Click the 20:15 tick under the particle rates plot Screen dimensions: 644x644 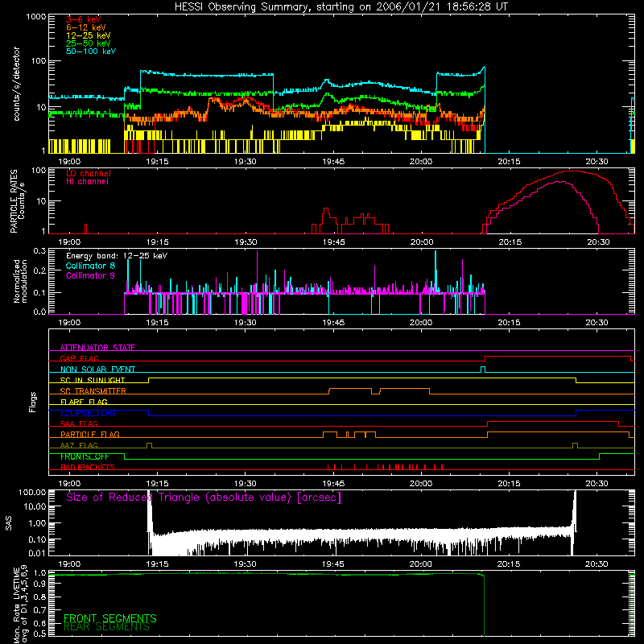(510, 242)
